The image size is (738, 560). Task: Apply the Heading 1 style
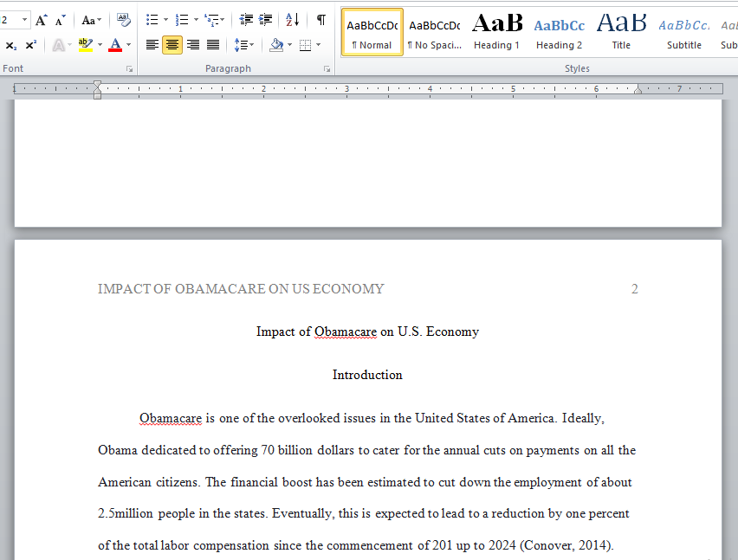coord(496,32)
